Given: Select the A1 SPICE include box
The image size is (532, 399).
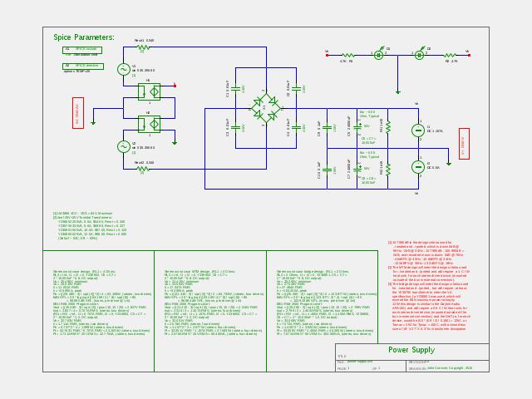Looking at the screenshot, I should tap(82, 50).
